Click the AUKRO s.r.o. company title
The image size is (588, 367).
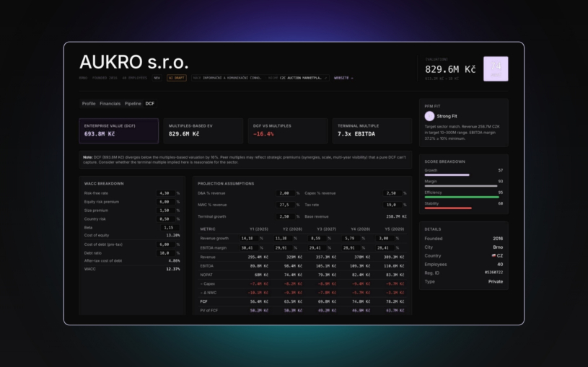[134, 62]
